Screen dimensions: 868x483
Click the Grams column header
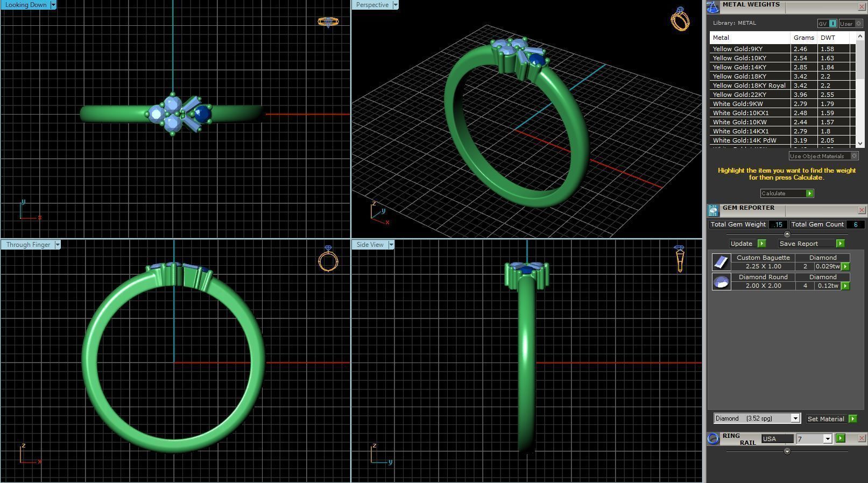tap(803, 38)
